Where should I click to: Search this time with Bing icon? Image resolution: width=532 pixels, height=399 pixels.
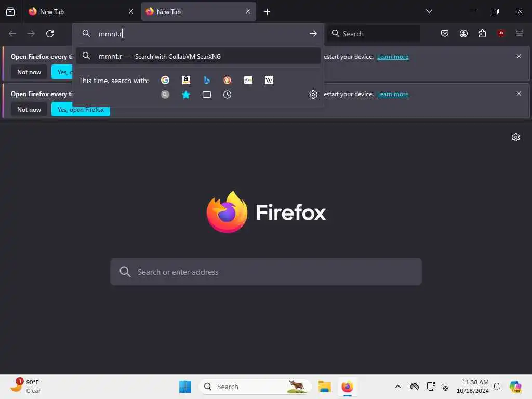207,80
